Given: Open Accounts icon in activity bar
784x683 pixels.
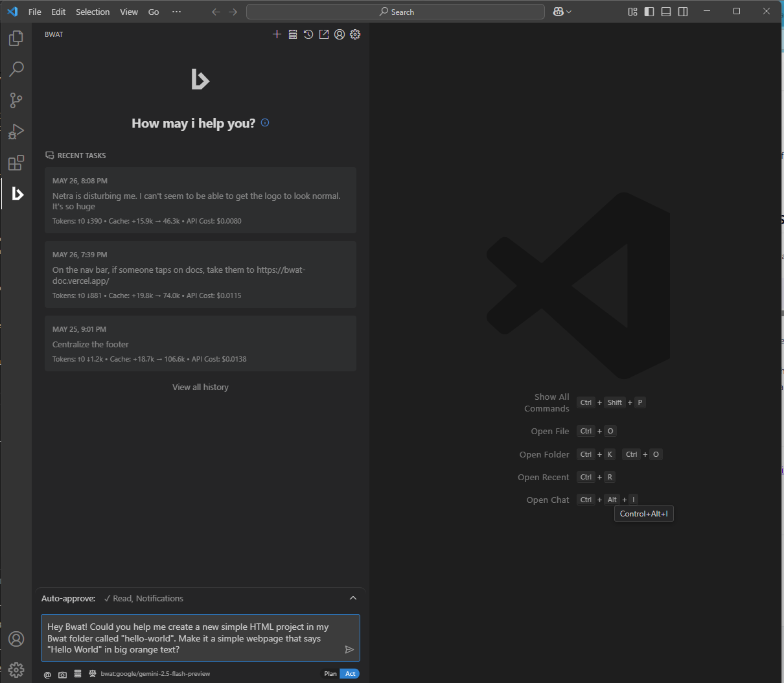Looking at the screenshot, I should pos(16,639).
